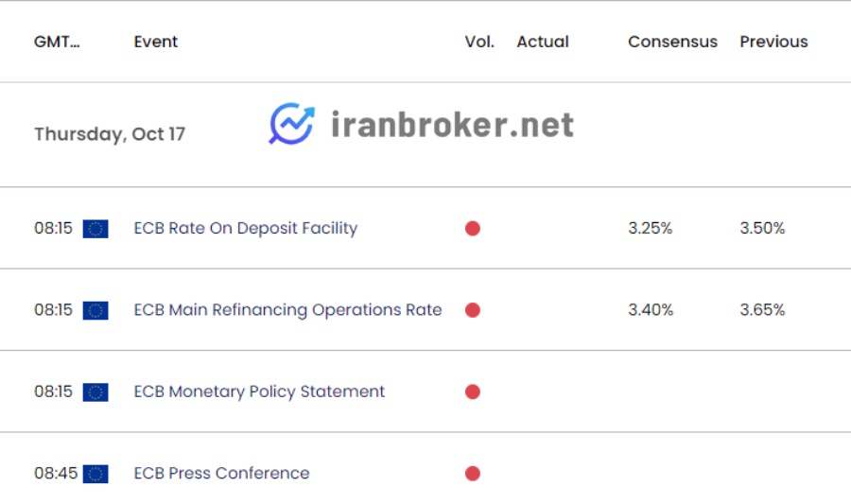Click the red volatility dot for Deposit Facility
851x504 pixels.
pos(473,229)
